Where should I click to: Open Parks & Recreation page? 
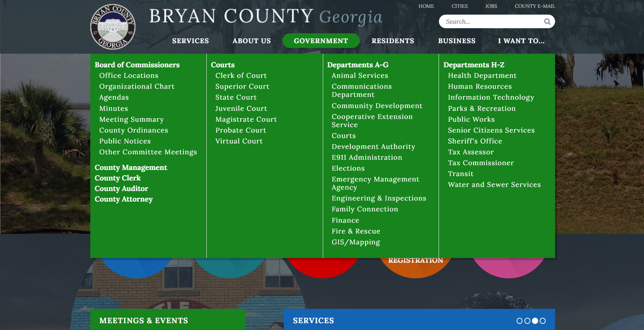tap(482, 108)
